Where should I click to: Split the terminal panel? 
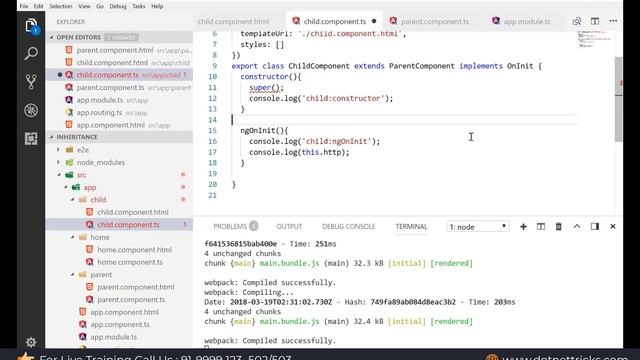[541, 227]
